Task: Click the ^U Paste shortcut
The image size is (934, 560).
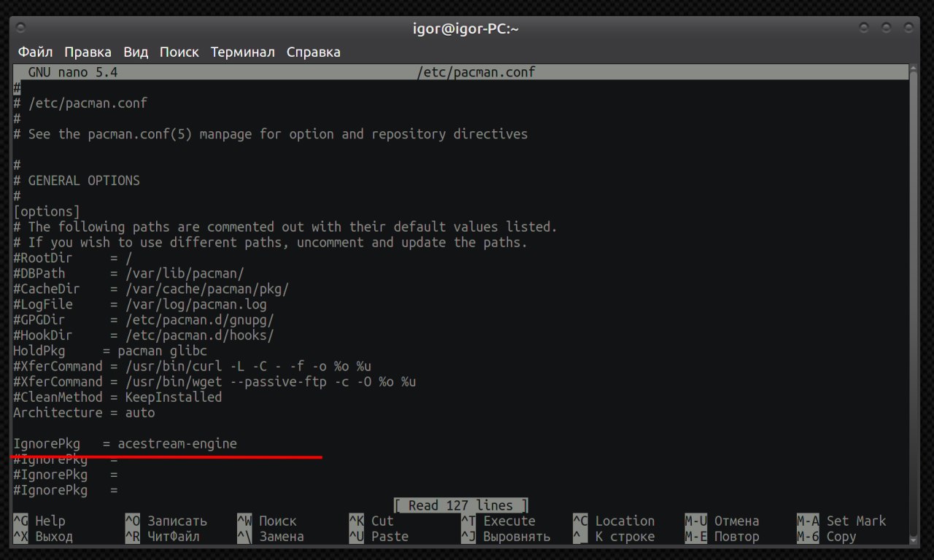Action: point(379,537)
